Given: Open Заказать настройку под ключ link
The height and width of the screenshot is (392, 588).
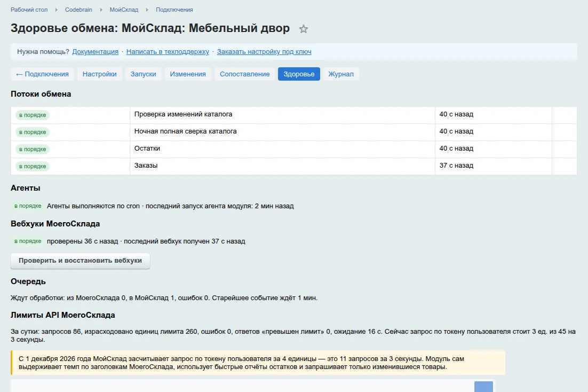Looking at the screenshot, I should (264, 52).
